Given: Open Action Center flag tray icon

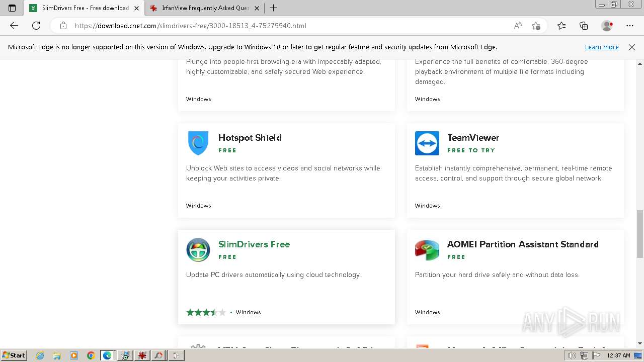Looking at the screenshot, I should pyautogui.click(x=595, y=355).
